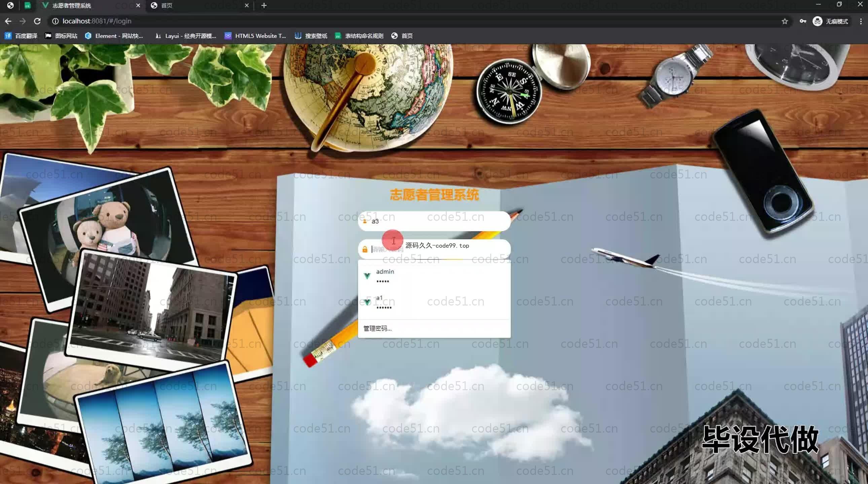The image size is (868, 484).
Task: Open the 首页 bookmark in bookmarks bar
Action: [x=402, y=36]
